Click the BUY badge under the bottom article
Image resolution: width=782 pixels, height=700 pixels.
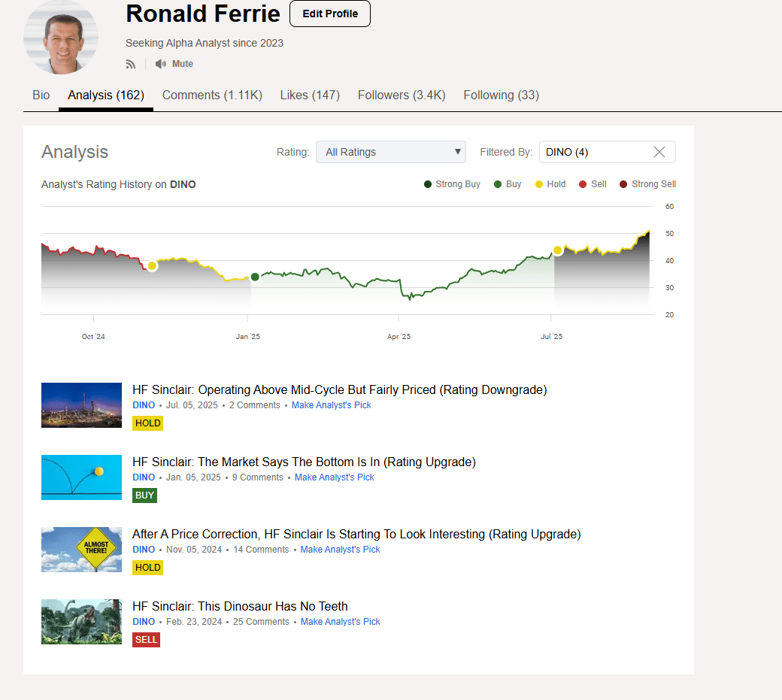coord(144,495)
